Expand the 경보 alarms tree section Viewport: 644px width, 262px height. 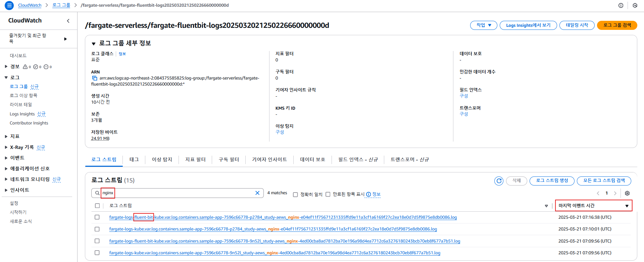pos(6,66)
